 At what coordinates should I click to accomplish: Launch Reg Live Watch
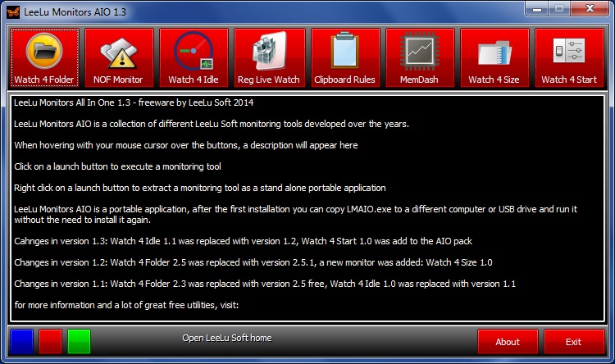[269, 57]
